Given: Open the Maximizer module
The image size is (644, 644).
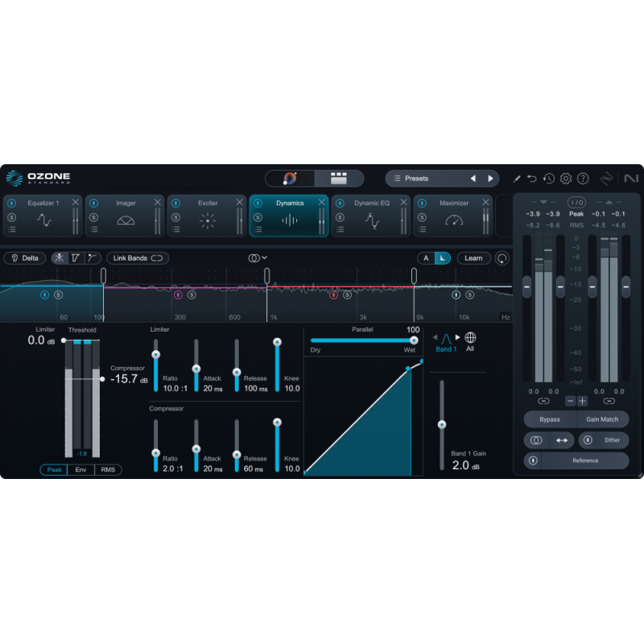Looking at the screenshot, I should tap(456, 203).
